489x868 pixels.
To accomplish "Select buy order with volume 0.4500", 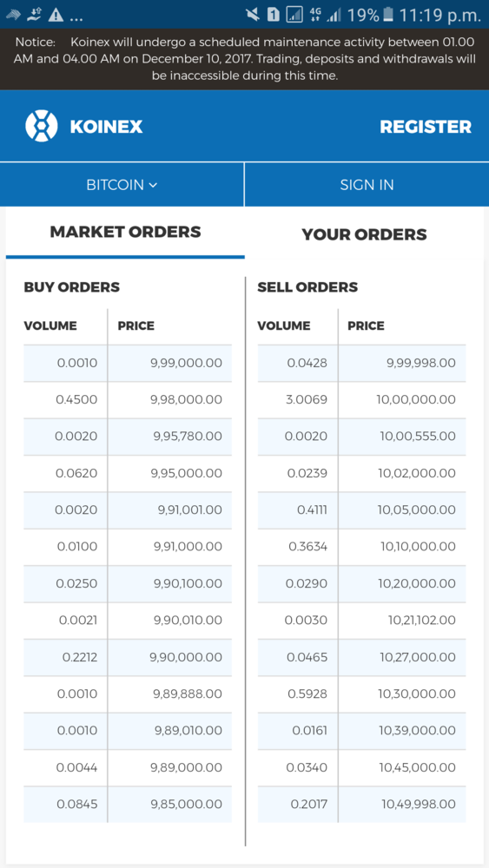I will pyautogui.click(x=128, y=399).
